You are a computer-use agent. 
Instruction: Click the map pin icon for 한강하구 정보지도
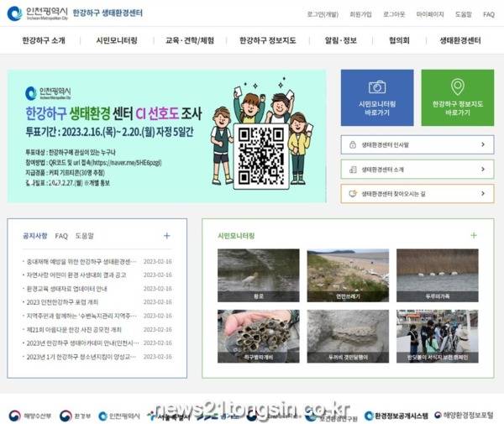pos(457,87)
